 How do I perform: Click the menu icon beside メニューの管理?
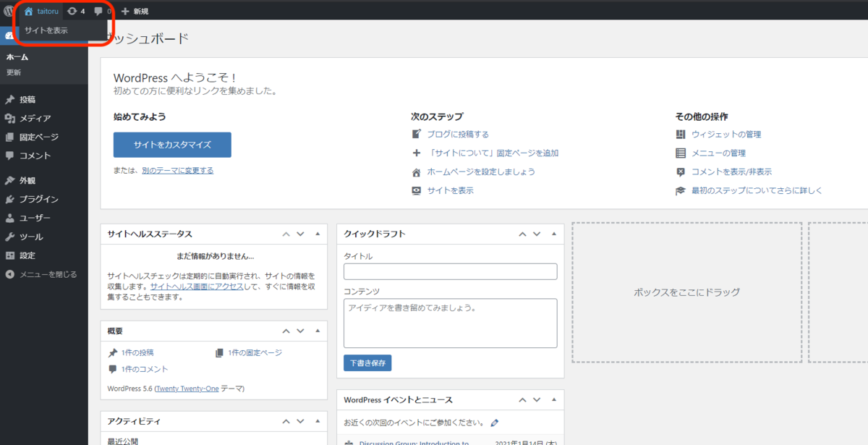(x=680, y=153)
